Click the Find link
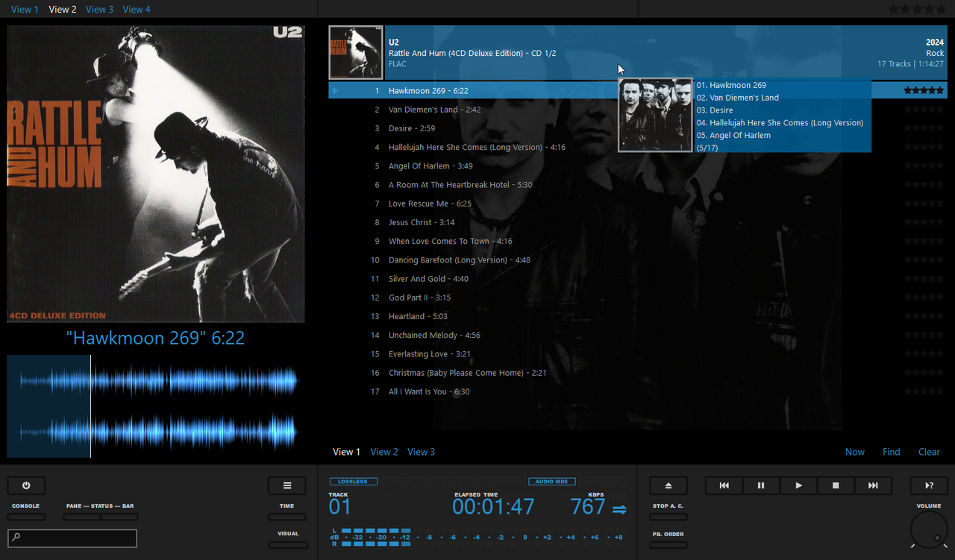955x560 pixels. pos(892,452)
